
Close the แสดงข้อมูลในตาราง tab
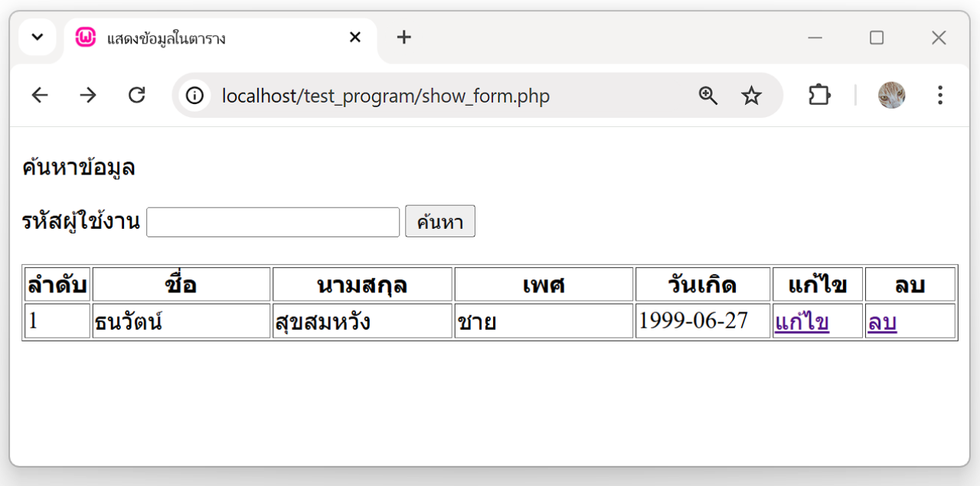[x=354, y=38]
